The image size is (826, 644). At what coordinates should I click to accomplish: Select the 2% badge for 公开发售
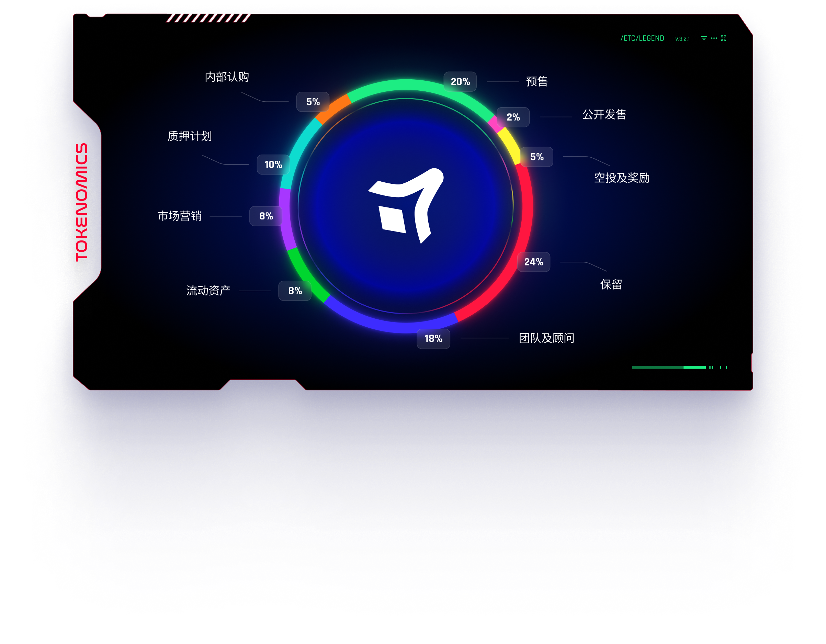point(513,117)
